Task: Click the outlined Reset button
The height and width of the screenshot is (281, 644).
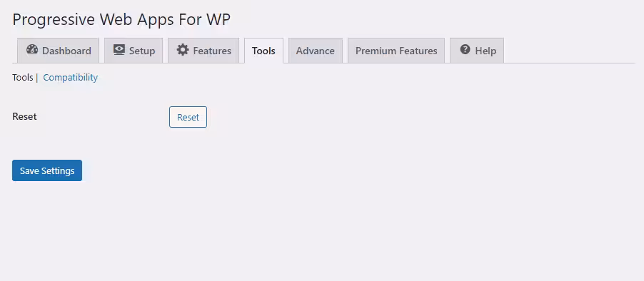Action: [x=188, y=117]
